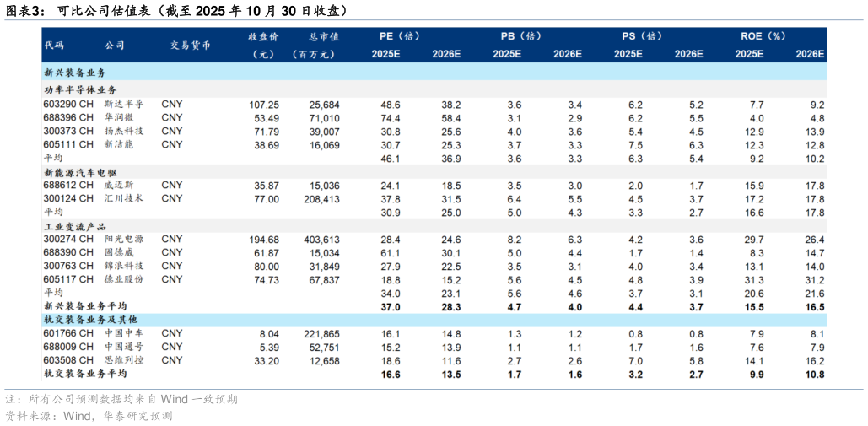The height and width of the screenshot is (426, 868).
Task: Click the 轨交装备业务及其他 section row
Action: tap(434, 320)
